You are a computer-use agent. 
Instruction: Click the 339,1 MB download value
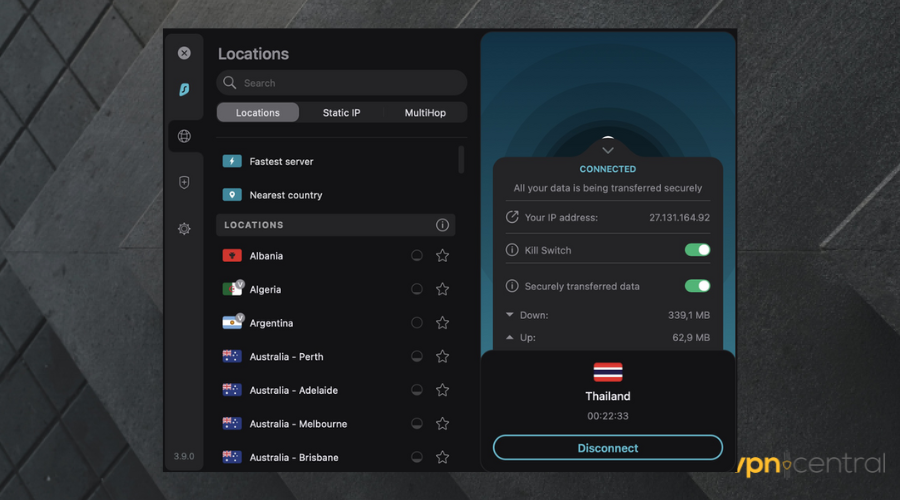click(689, 315)
